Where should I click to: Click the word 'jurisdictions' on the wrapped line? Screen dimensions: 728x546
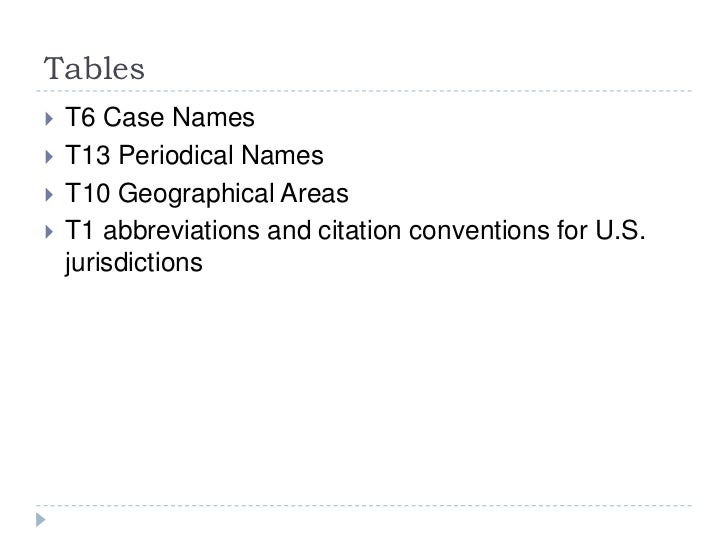click(x=133, y=262)
